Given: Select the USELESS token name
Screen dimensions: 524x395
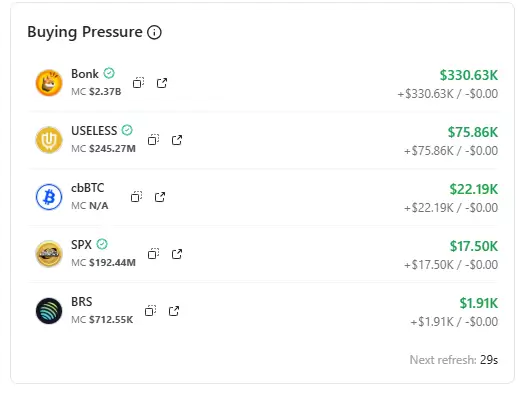Looking at the screenshot, I should click(94, 131).
